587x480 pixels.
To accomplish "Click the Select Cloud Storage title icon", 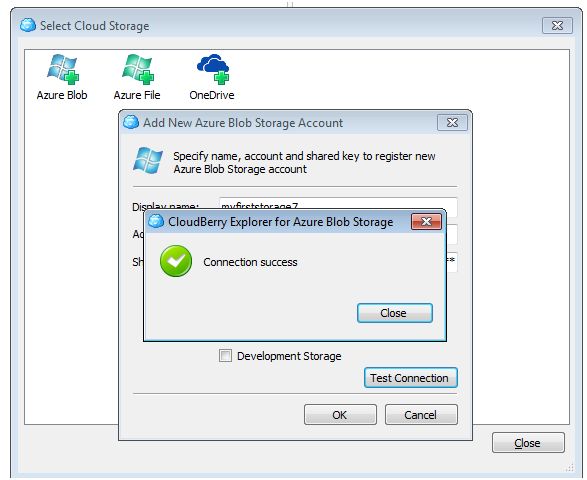I will click(28, 25).
